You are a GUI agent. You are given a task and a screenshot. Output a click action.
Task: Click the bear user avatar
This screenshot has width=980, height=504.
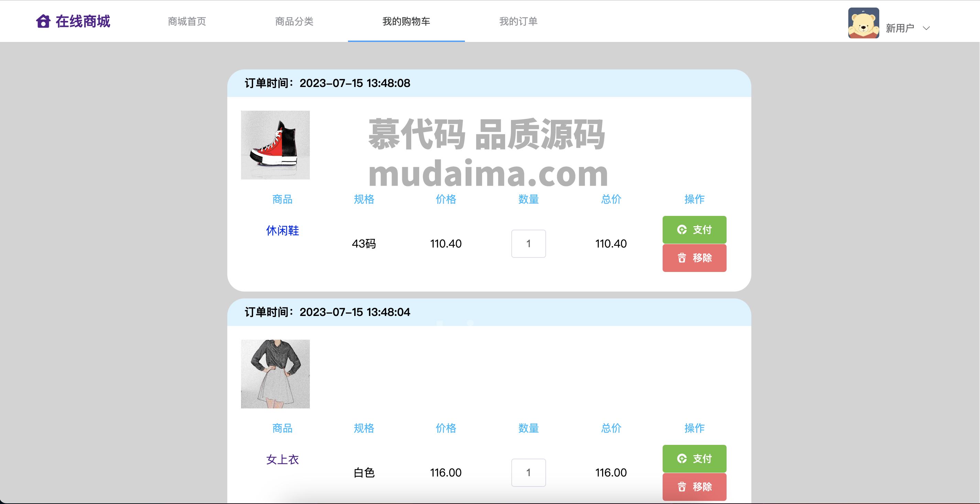point(863,23)
